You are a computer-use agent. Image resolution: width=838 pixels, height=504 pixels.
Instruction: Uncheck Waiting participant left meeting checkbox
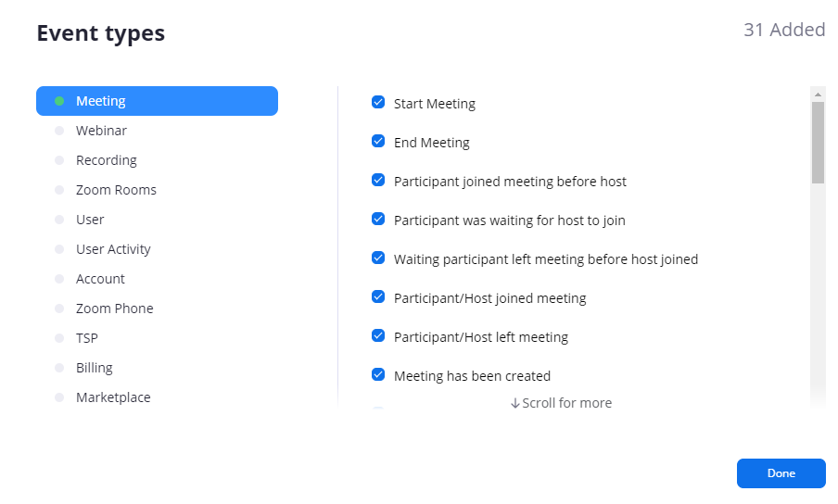378,258
